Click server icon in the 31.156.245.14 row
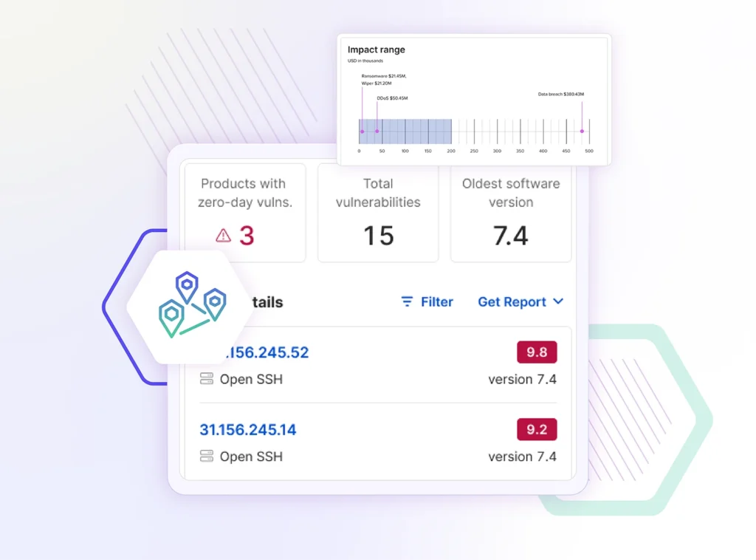This screenshot has height=560, width=756. click(x=207, y=457)
